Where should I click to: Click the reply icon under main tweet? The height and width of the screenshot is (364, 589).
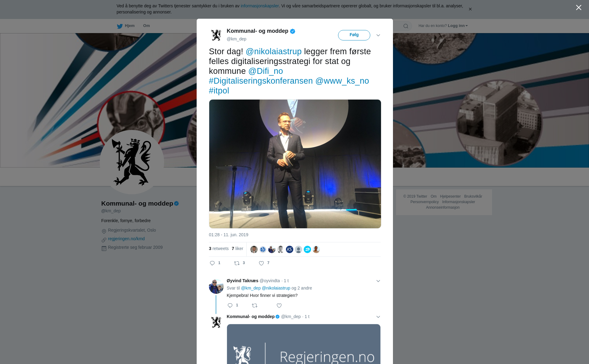tap(212, 263)
